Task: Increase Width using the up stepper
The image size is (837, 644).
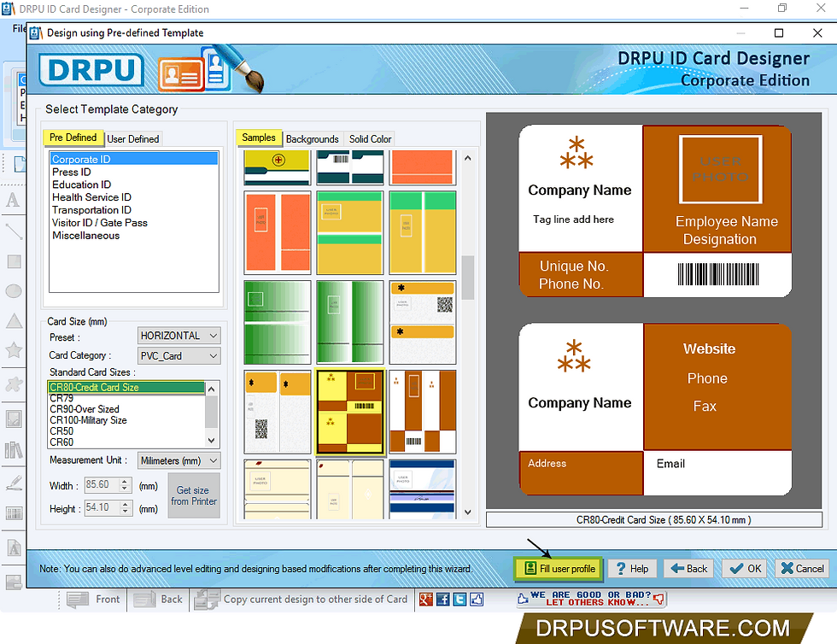Action: pyautogui.click(x=126, y=481)
